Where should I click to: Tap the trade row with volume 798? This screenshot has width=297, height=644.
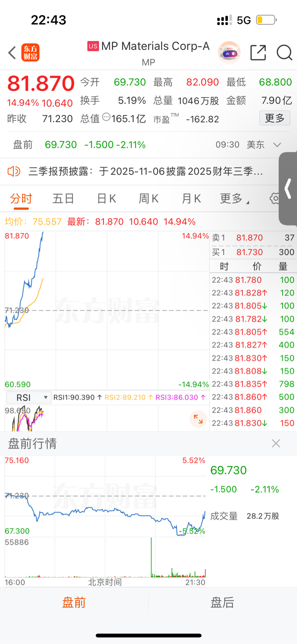click(253, 384)
